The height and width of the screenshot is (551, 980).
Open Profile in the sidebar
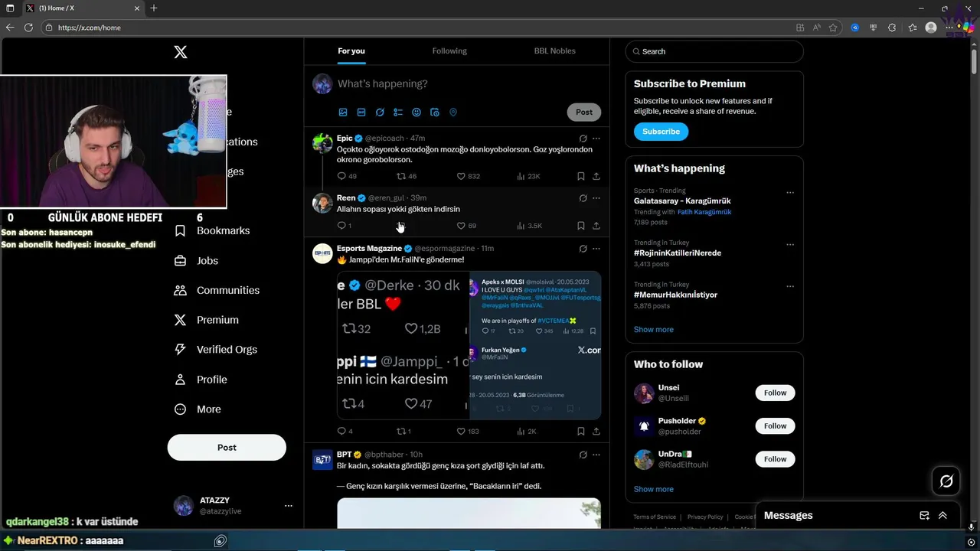pos(201,380)
